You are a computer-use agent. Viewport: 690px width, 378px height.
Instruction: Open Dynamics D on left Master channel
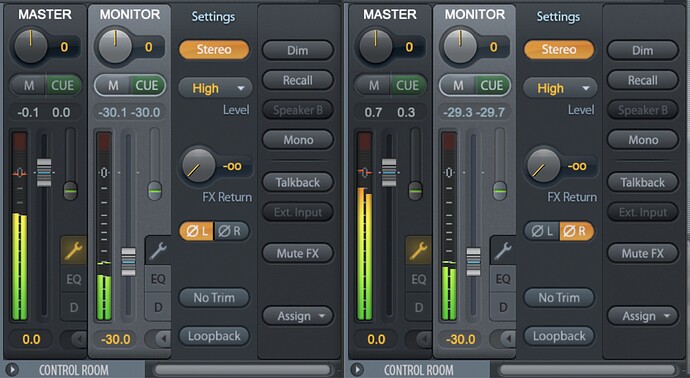coord(73,307)
